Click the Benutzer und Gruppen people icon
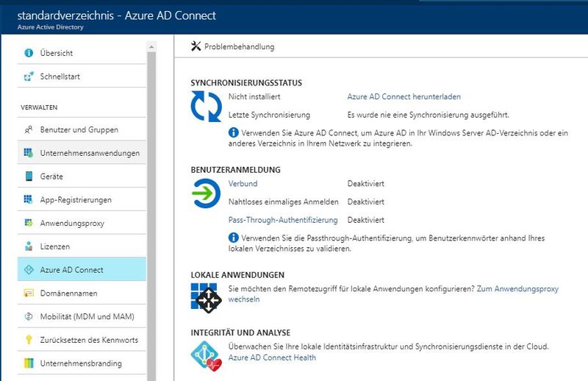Viewport: 588px width, 381px height. pyautogui.click(x=29, y=129)
